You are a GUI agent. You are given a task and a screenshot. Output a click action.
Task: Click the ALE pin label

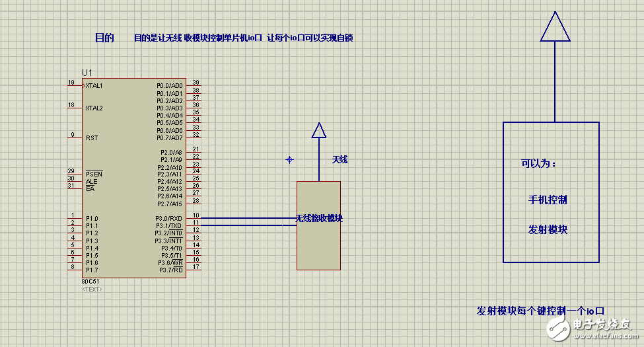[92, 182]
